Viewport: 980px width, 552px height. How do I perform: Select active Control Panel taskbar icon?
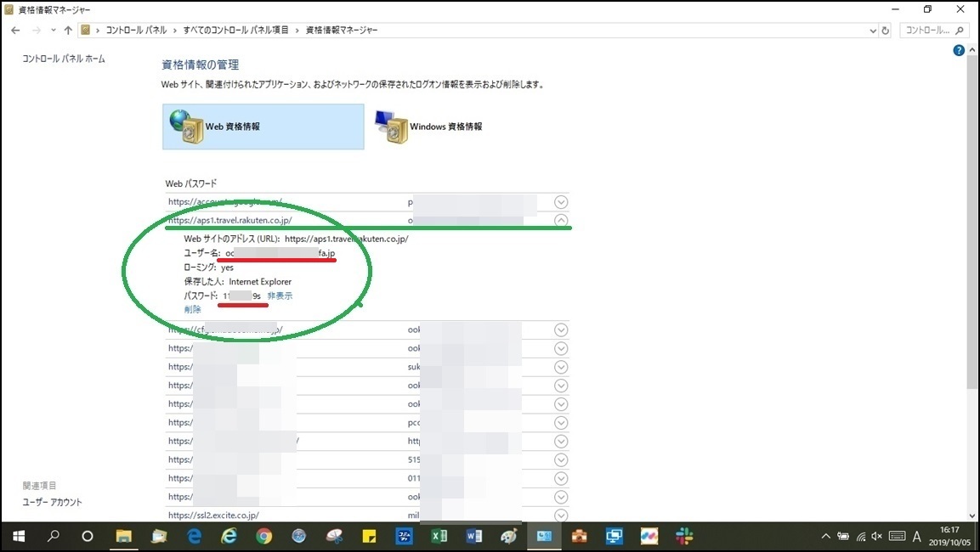pos(544,537)
